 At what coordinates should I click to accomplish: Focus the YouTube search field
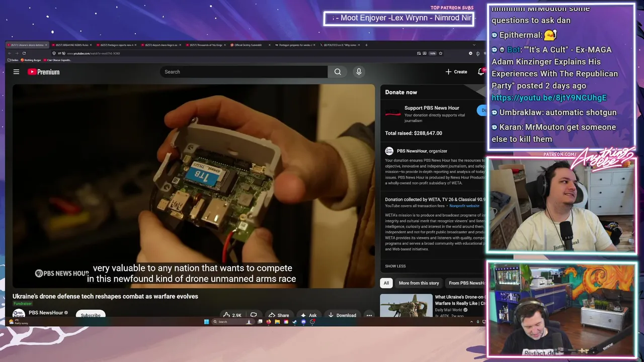click(244, 72)
